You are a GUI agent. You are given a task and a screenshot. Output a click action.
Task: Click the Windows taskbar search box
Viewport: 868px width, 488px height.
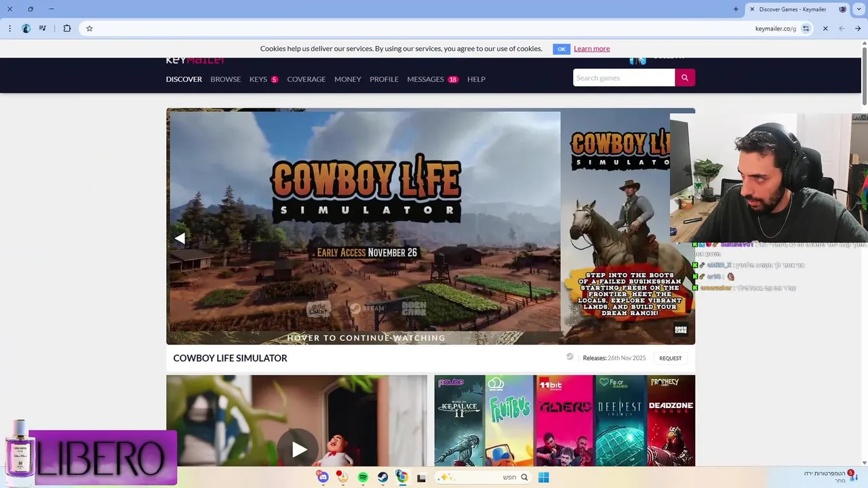point(483,477)
